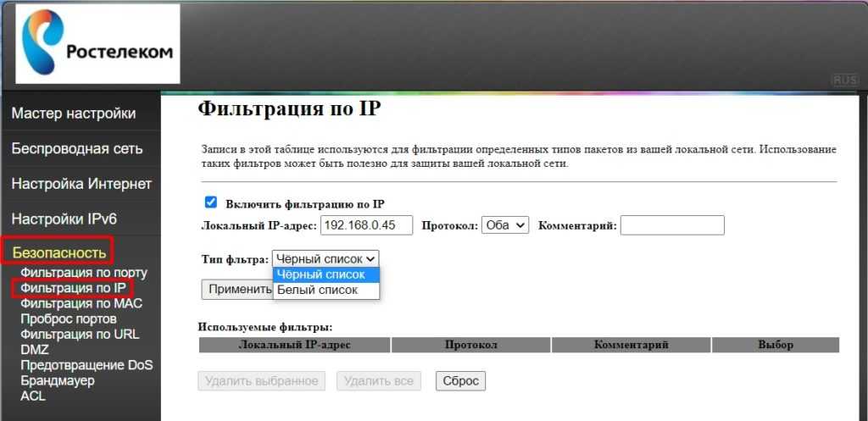This screenshot has width=868, height=421.
Task: Open Беспроводная сеть section
Action: 77,149
